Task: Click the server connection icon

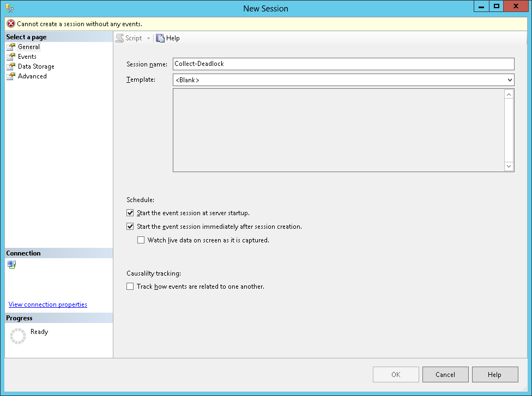Action: tap(12, 265)
